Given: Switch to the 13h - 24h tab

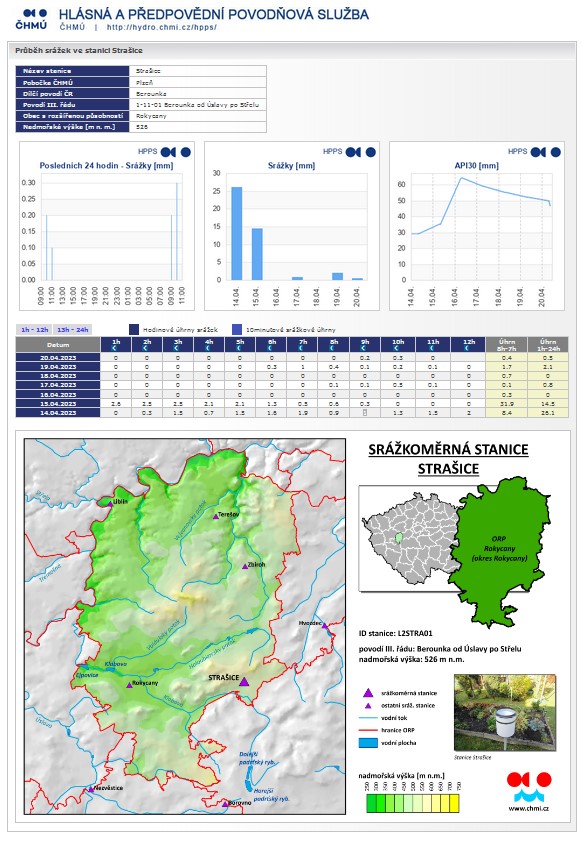Looking at the screenshot, I should (72, 330).
